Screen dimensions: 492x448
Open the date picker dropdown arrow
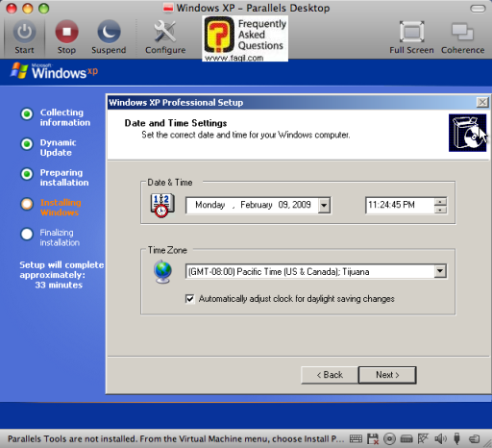[324, 205]
